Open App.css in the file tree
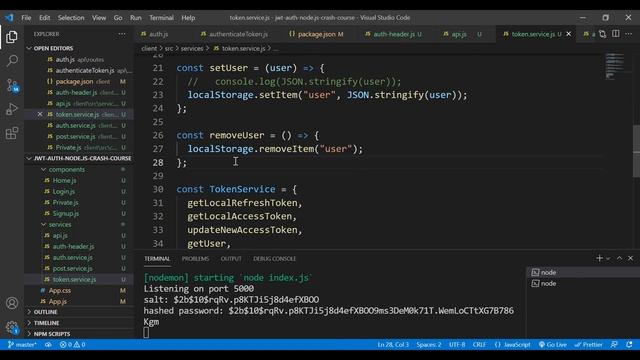Viewport: 640px width, 360px height. point(60,291)
